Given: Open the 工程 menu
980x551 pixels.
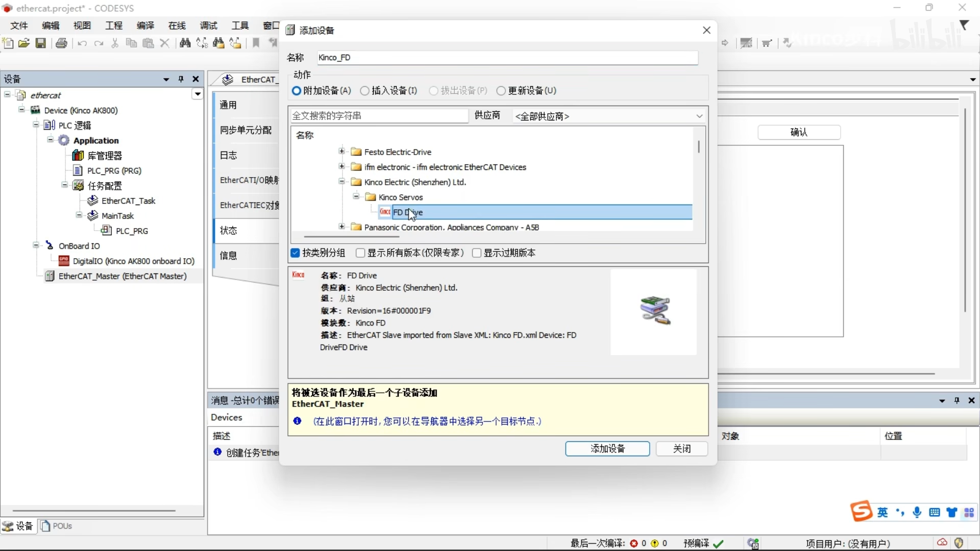Looking at the screenshot, I should click(114, 26).
